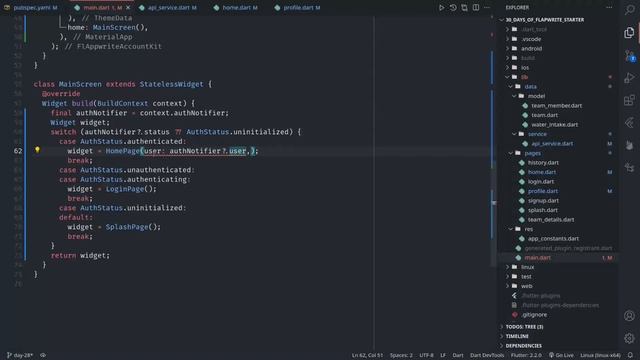This screenshot has width=640, height=360.
Task: Click the Ln 62, Col 51 position indicator
Action: (367, 355)
